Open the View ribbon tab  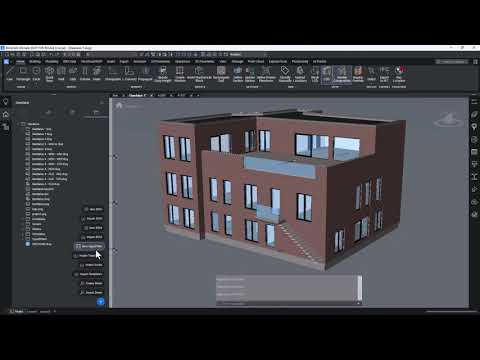point(223,62)
